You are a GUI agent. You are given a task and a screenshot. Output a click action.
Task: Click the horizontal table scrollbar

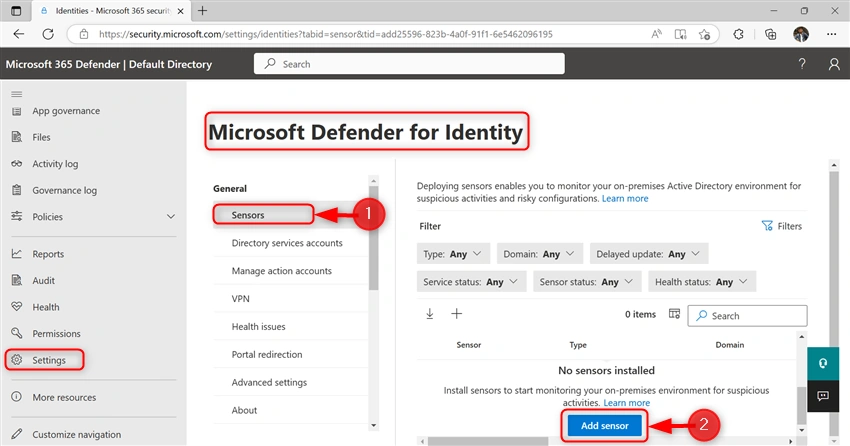tap(488, 442)
